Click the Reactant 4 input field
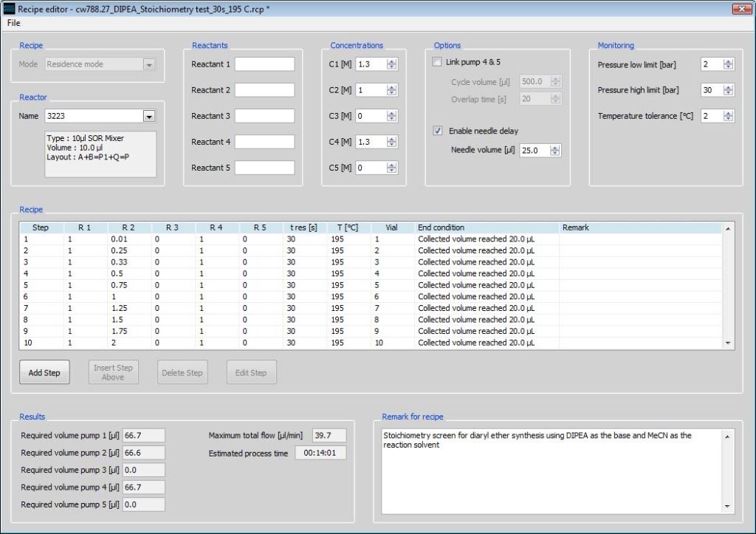The image size is (756, 534). point(264,142)
